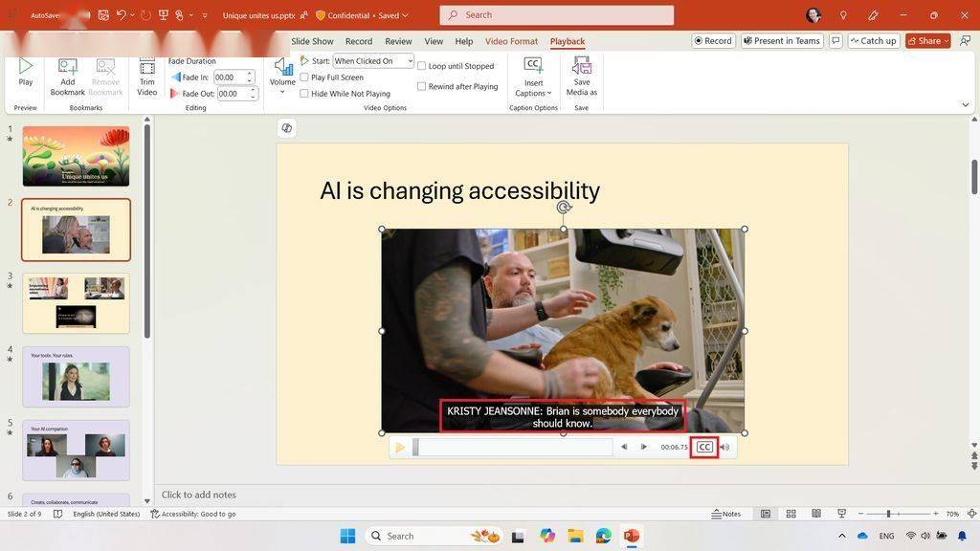
Task: Click the Catch up button
Action: click(873, 40)
